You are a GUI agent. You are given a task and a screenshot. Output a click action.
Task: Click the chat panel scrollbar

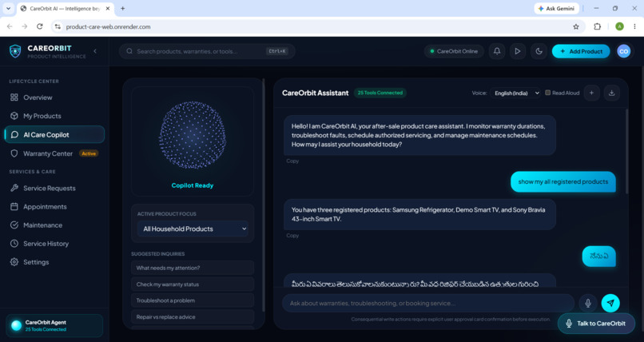626,151
